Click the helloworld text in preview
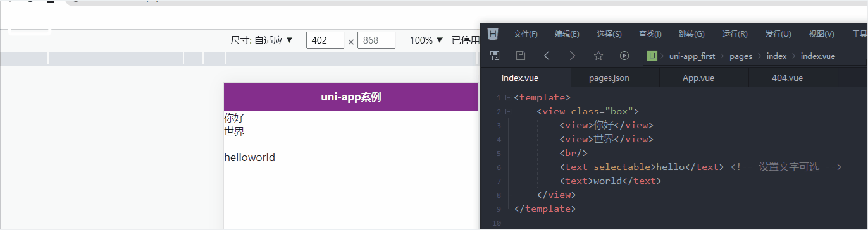 (250, 157)
